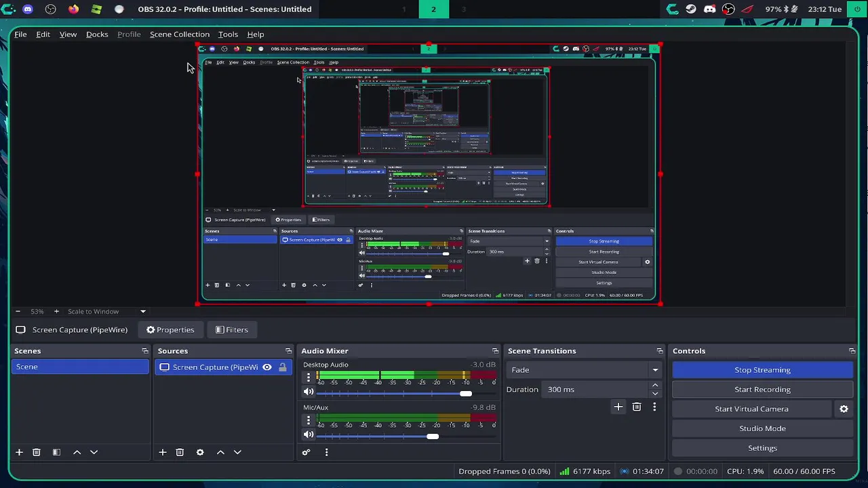Open Firefox from the taskbar
Image resolution: width=868 pixels, height=488 pixels.
pyautogui.click(x=73, y=9)
